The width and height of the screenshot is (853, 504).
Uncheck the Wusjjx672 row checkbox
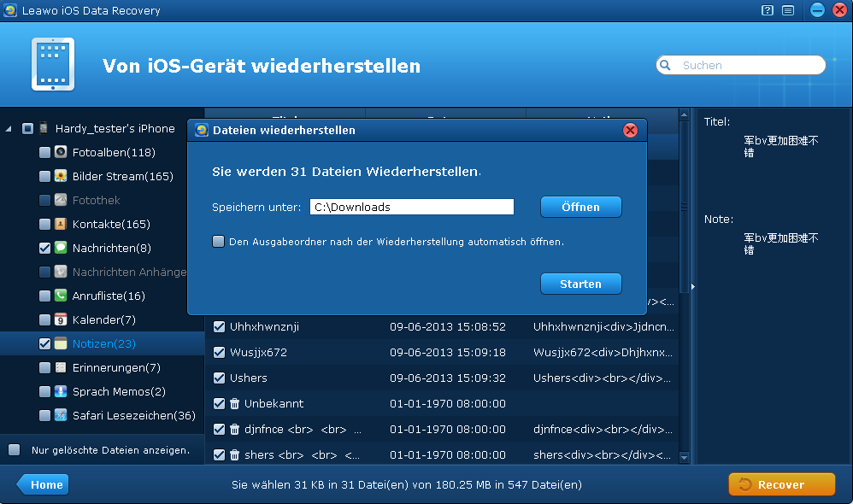(x=220, y=352)
